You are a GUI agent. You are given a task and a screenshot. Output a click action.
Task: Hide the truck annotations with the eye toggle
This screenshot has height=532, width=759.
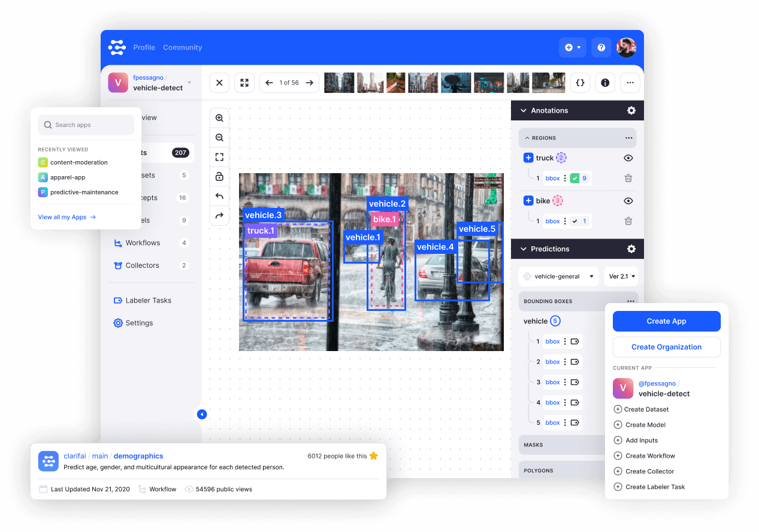coord(628,158)
